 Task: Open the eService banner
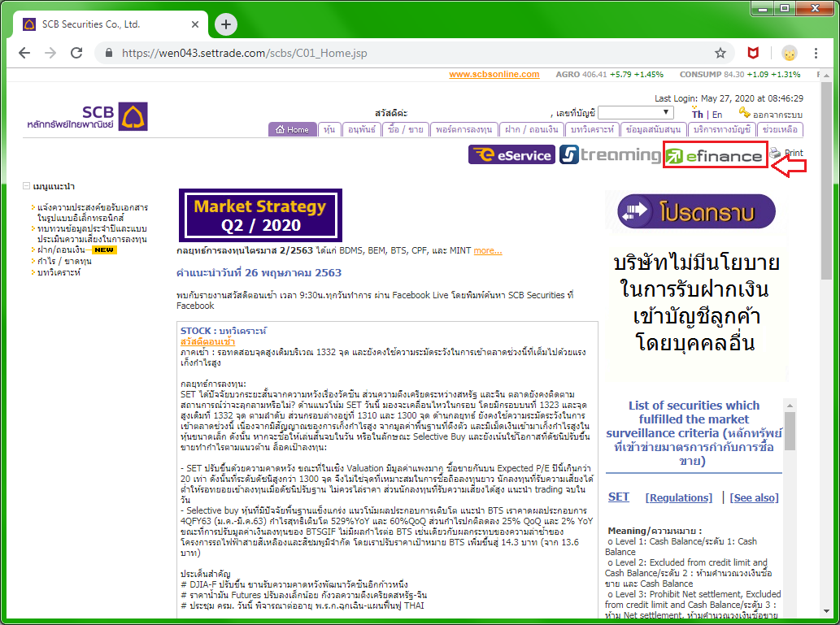click(x=511, y=154)
